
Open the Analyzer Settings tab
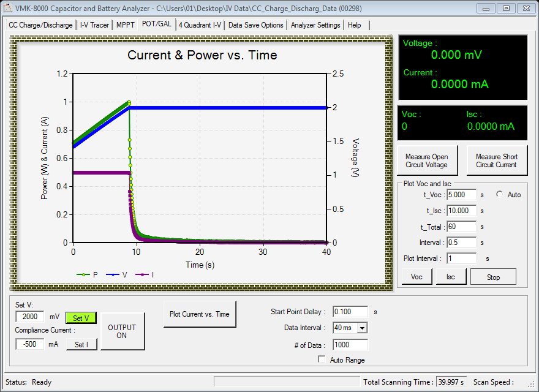[x=315, y=25]
